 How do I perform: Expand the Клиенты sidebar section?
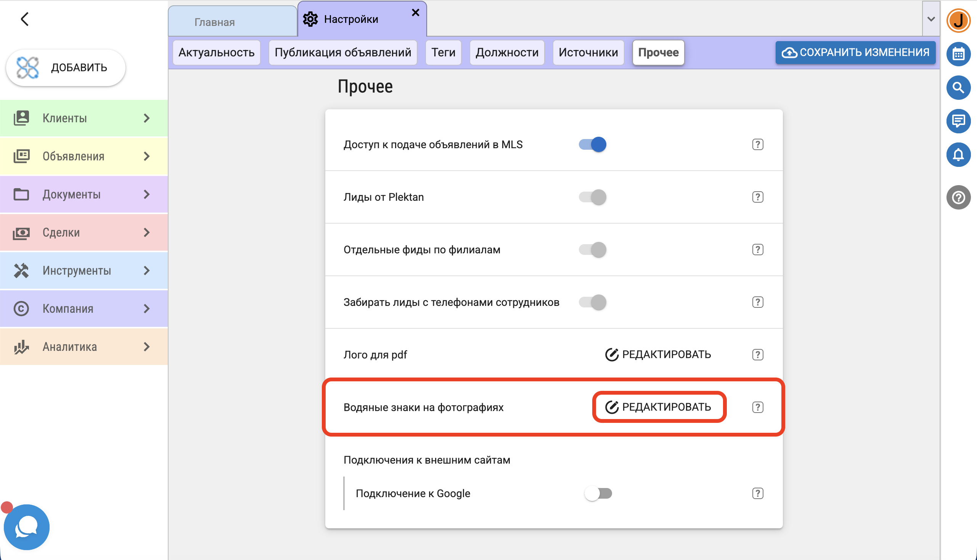(x=84, y=118)
